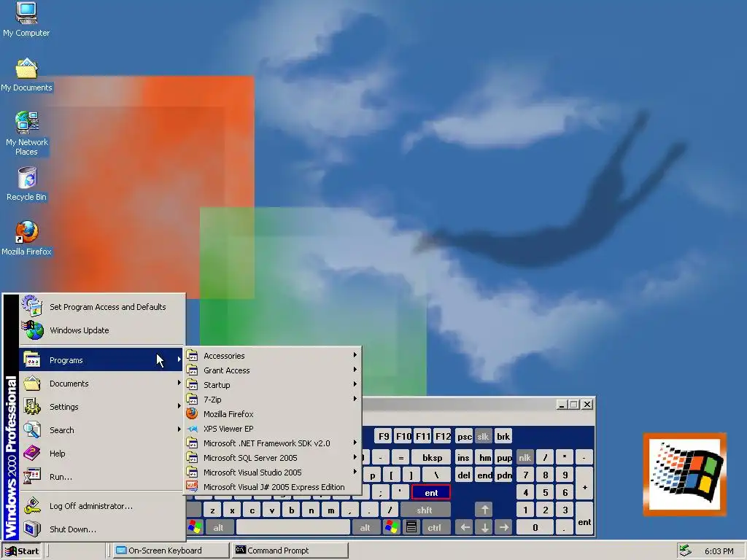Select Programs in the Start menu
Image resolution: width=747 pixels, height=560 pixels.
click(x=101, y=360)
